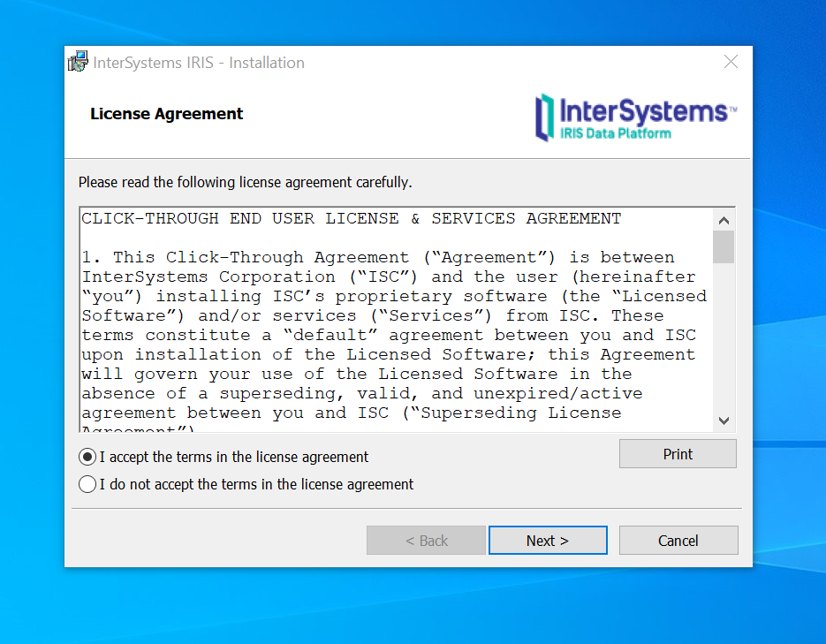
Task: Click 'Please read the following license agreement carefully.'
Action: [x=245, y=182]
